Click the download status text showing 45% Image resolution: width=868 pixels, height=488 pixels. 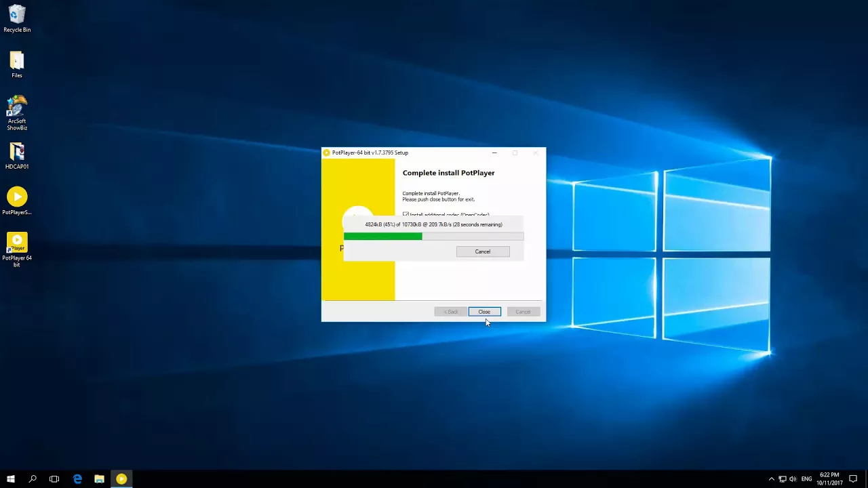click(x=433, y=224)
